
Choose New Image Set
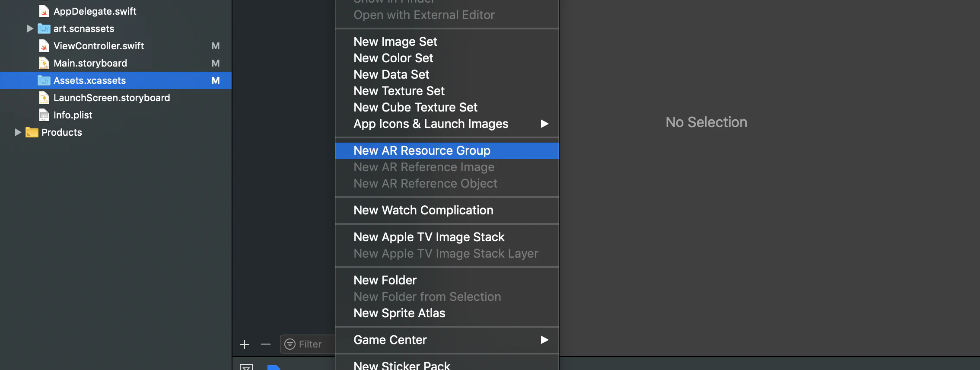tap(447, 41)
